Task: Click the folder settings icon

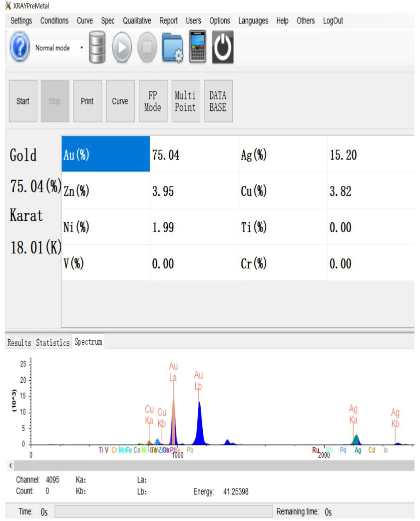Action: coord(172,48)
